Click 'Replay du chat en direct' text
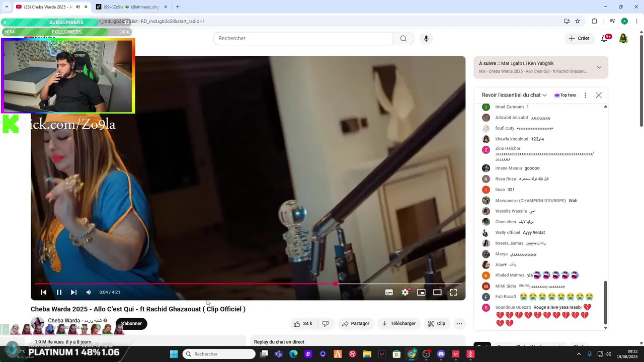The image size is (644, 362). 279,342
